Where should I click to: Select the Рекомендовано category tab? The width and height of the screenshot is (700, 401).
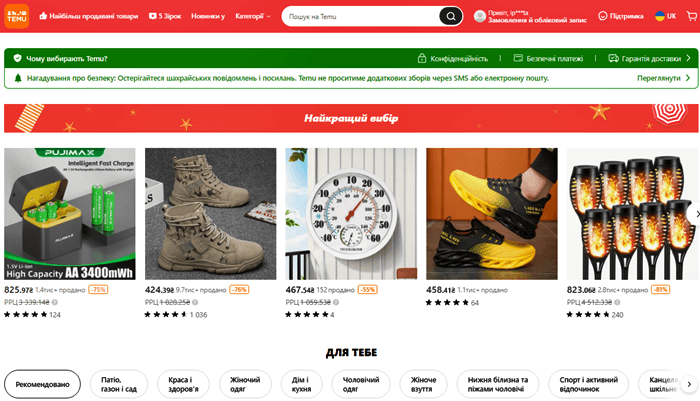pos(42,384)
